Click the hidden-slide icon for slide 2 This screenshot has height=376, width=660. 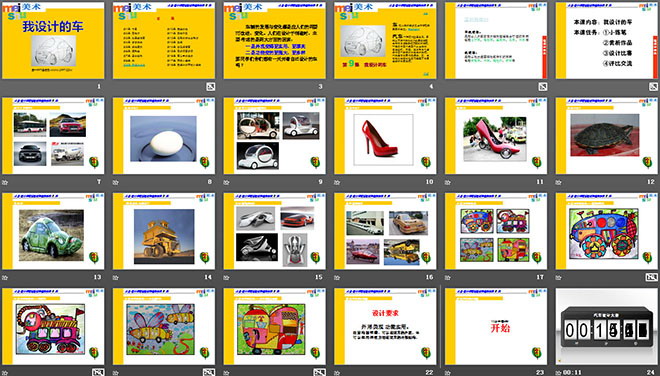click(210, 87)
